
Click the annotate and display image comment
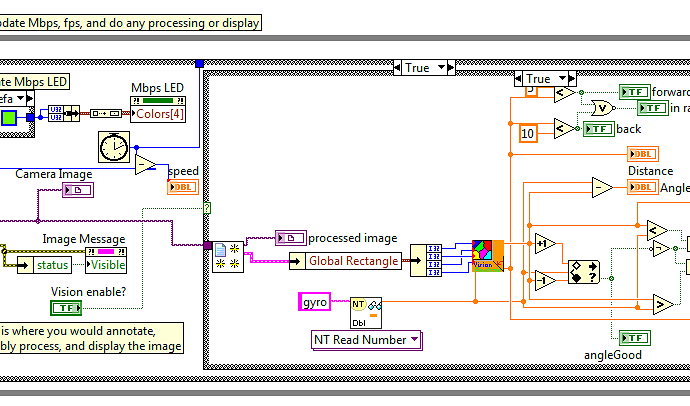(92, 338)
